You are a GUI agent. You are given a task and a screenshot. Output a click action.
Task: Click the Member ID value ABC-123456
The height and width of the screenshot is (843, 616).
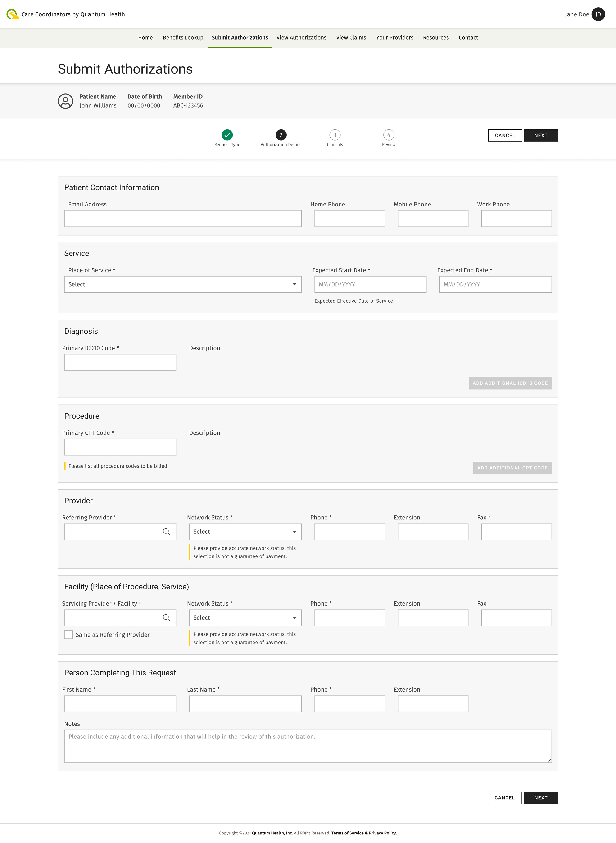(x=188, y=105)
